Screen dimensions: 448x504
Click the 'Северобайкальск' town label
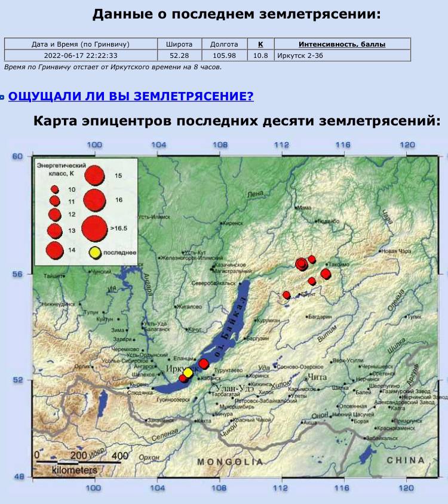tap(214, 283)
